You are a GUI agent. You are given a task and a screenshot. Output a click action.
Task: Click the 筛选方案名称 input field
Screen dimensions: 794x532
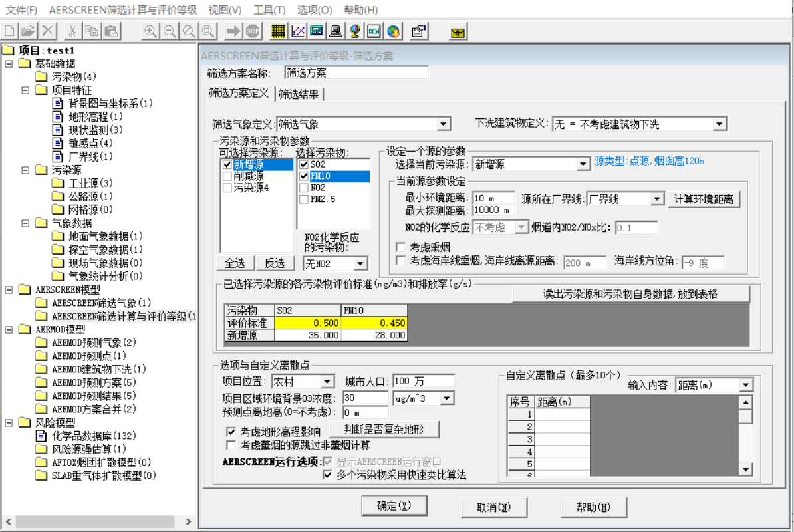pos(356,73)
